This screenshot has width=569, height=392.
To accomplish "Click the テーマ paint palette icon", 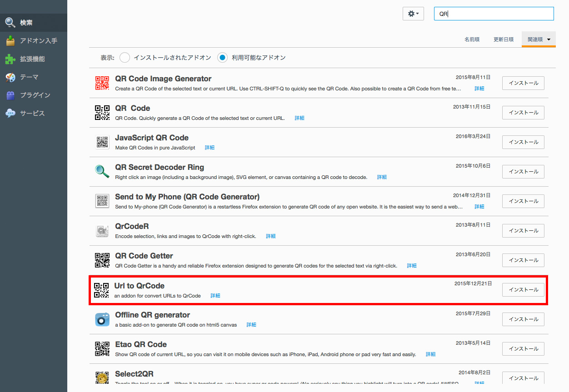I will point(10,77).
